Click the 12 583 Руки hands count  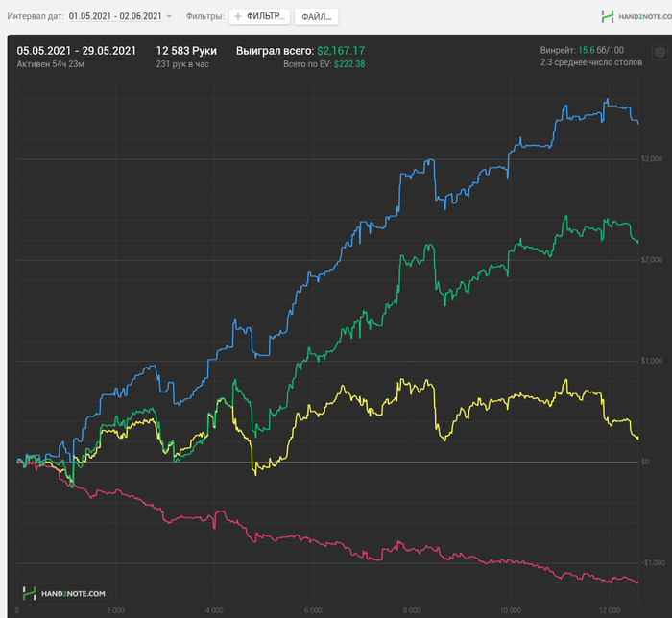point(186,51)
